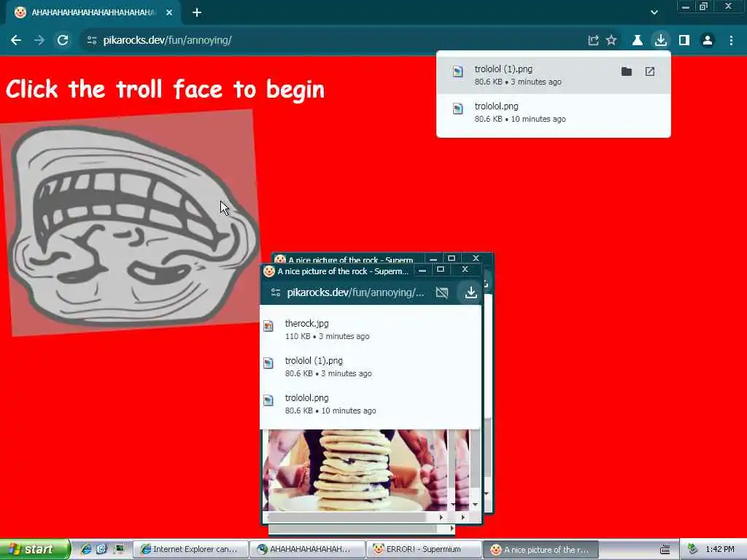Reload the pikarocks.dev page
This screenshot has height=560, width=747.
tap(63, 41)
